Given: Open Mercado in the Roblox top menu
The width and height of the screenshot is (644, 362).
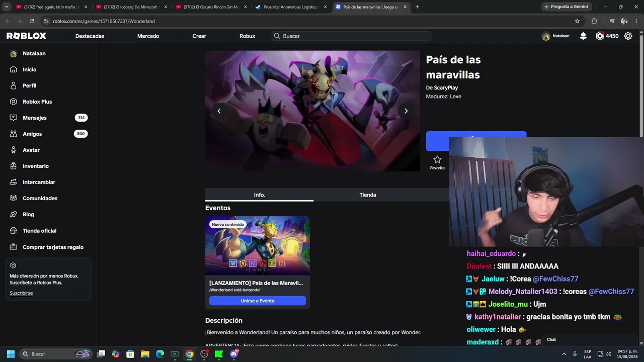Looking at the screenshot, I should point(148,36).
